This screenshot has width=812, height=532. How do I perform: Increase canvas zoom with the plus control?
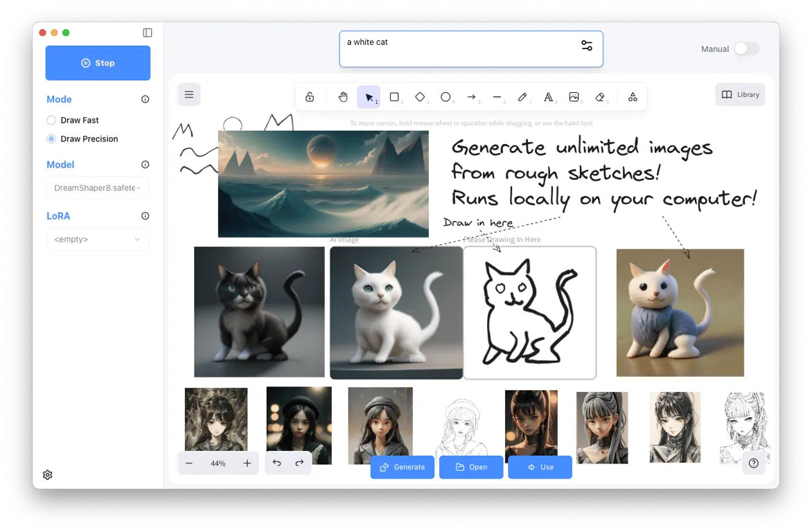246,463
